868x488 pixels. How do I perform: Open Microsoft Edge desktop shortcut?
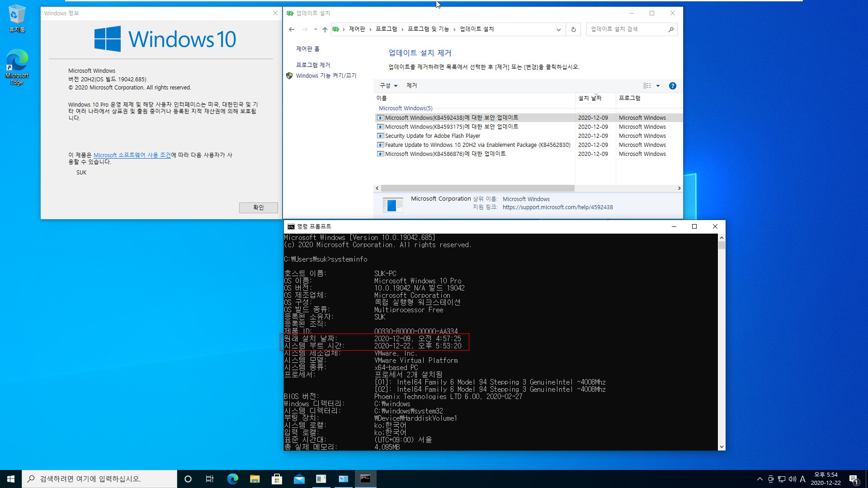tap(17, 67)
